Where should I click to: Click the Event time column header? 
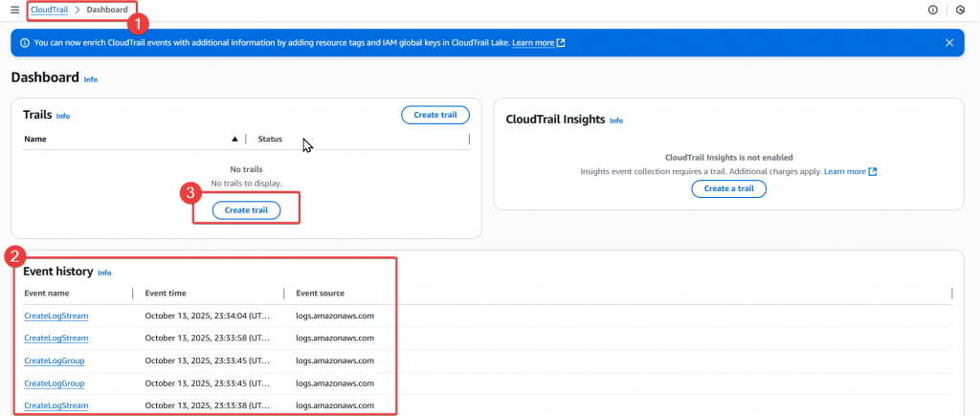tap(166, 293)
